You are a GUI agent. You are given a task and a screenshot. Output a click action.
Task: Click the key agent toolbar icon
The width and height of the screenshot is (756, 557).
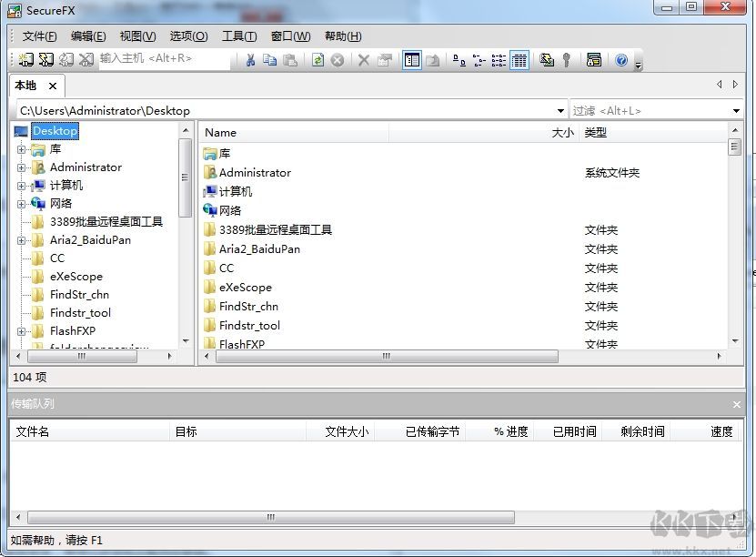pos(566,60)
